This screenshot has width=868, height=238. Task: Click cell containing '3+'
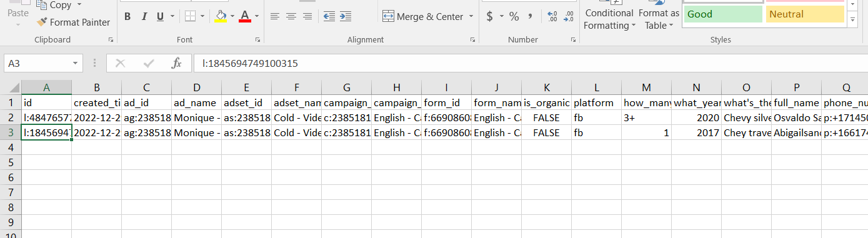pyautogui.click(x=646, y=117)
